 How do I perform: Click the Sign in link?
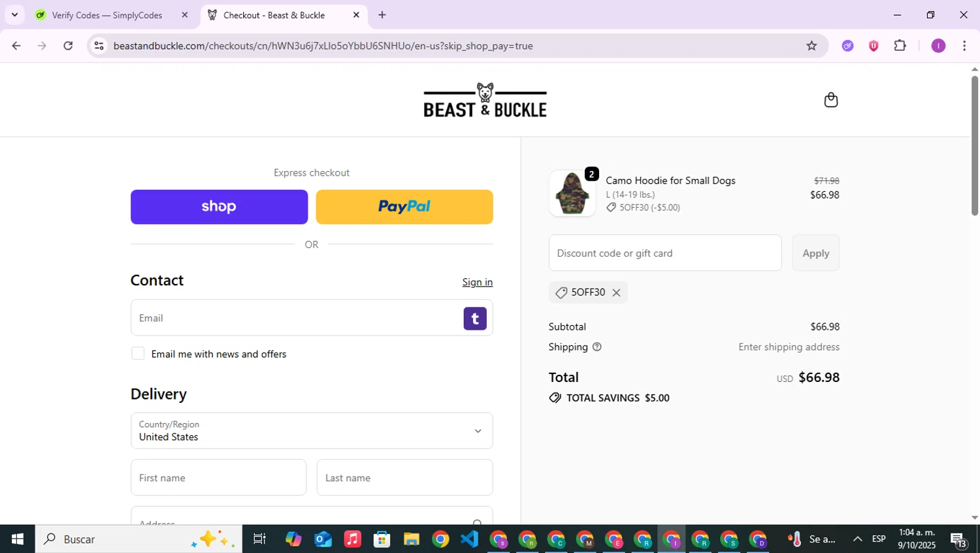tap(477, 282)
